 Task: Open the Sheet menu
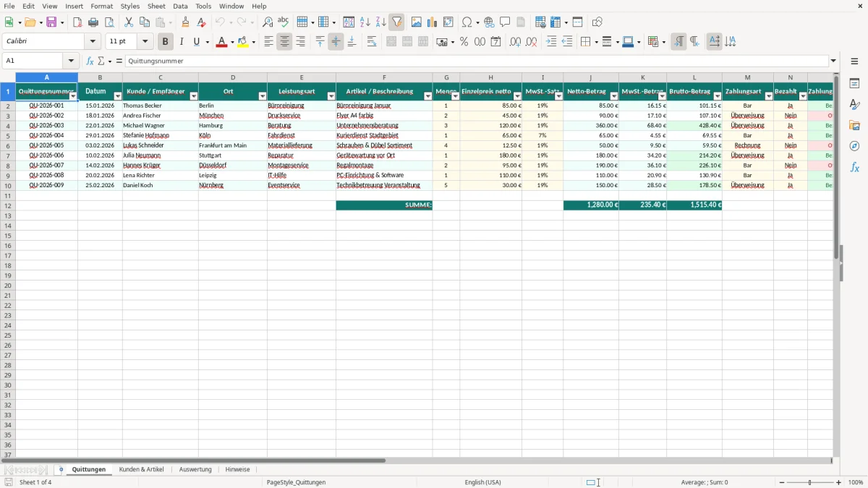tap(156, 6)
